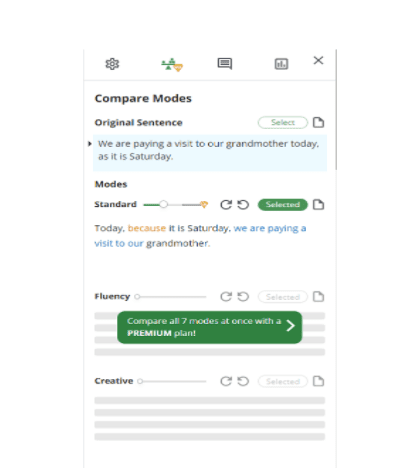Viewport: 401px width, 468px height.
Task: Rephrase the Standard mode result
Action: pos(226,204)
